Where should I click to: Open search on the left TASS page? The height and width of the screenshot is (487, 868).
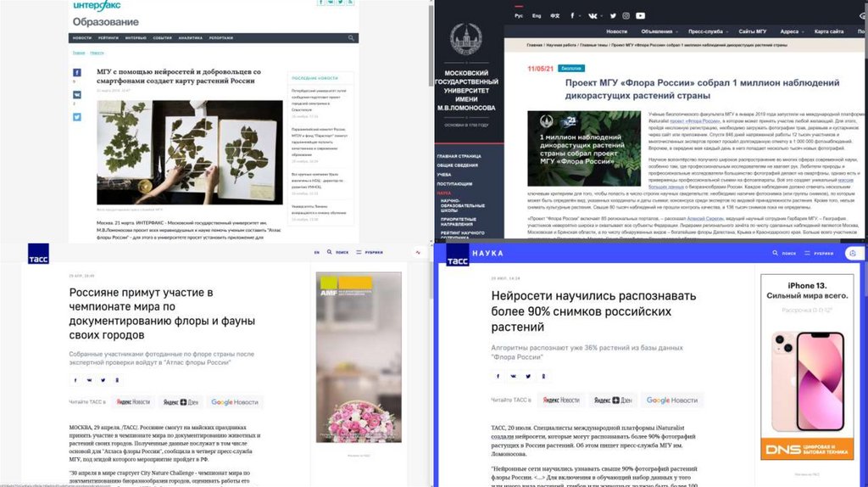[x=337, y=252]
